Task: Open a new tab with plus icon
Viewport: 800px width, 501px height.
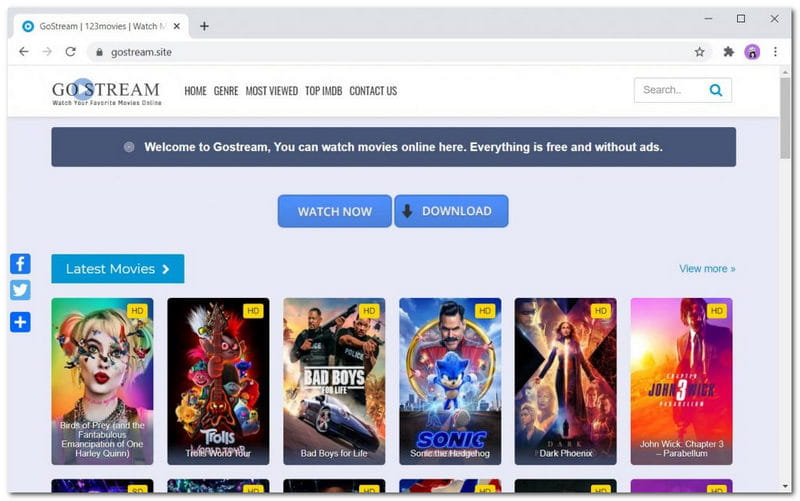Action: (204, 26)
